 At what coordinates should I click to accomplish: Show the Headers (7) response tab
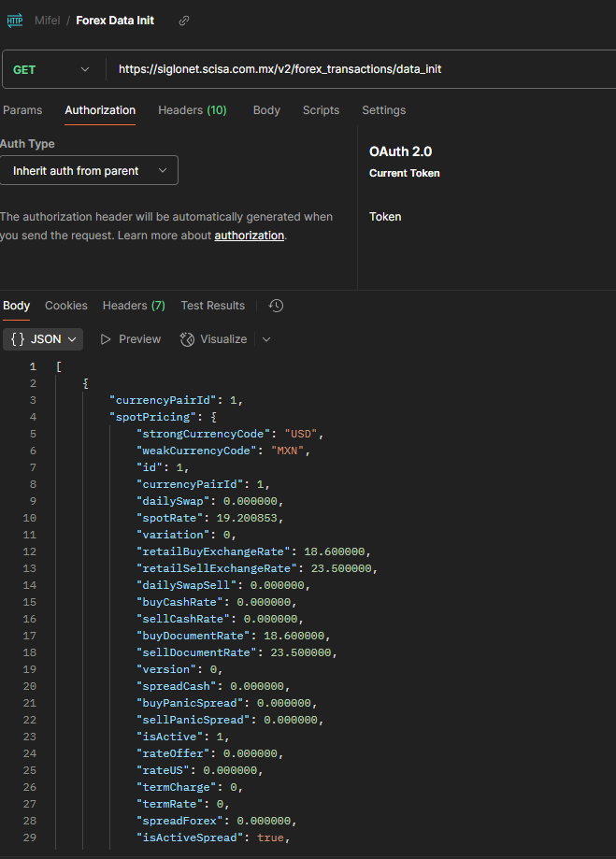pyautogui.click(x=134, y=306)
